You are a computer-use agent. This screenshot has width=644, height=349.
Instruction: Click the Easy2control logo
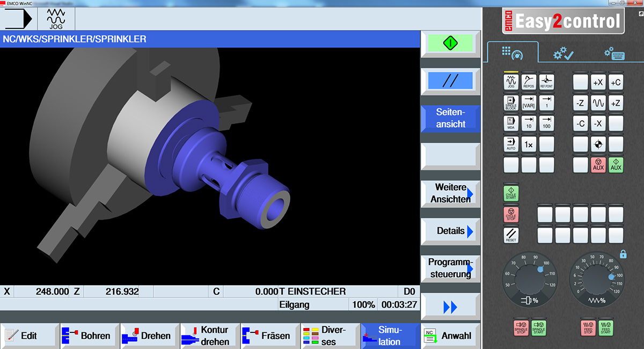pyautogui.click(x=563, y=21)
